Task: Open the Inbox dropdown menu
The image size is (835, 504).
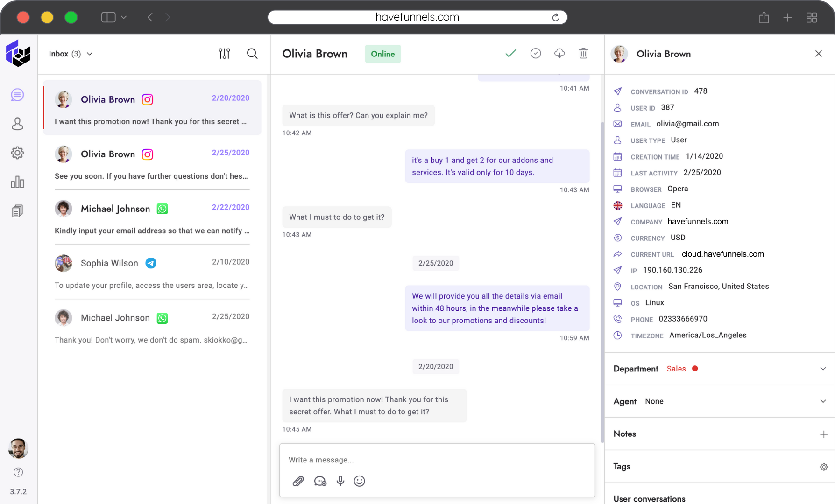Action: coord(71,54)
